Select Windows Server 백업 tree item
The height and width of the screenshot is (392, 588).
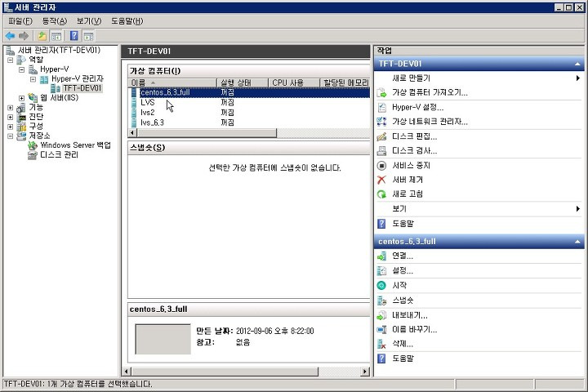(75, 145)
